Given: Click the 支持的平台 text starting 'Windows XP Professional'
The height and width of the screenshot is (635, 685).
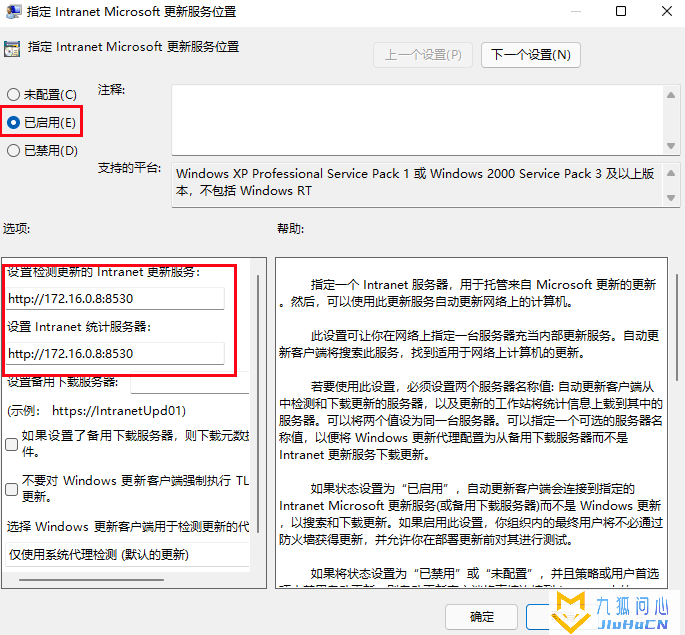Looking at the screenshot, I should click(x=415, y=182).
